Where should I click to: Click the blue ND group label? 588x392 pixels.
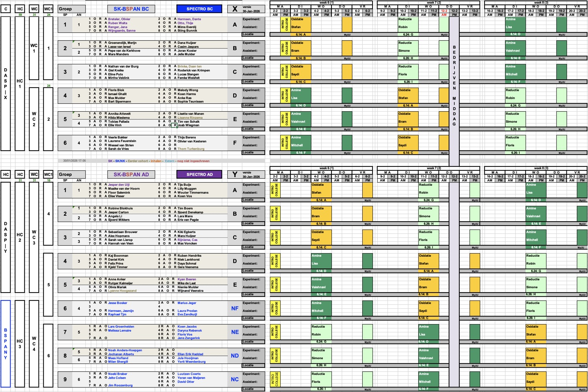click(x=235, y=356)
